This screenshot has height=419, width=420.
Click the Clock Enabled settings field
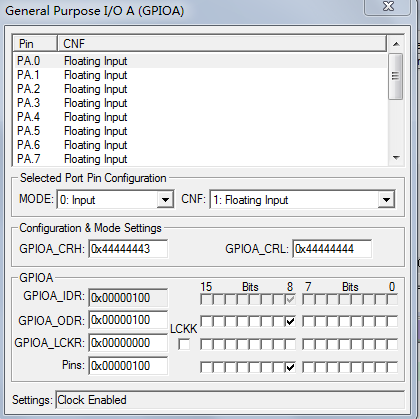pyautogui.click(x=230, y=400)
